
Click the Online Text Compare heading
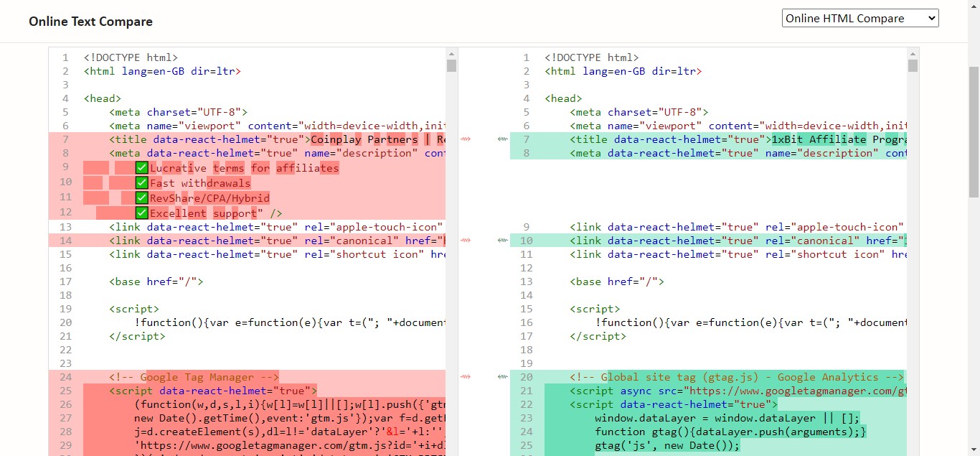[x=91, y=22]
